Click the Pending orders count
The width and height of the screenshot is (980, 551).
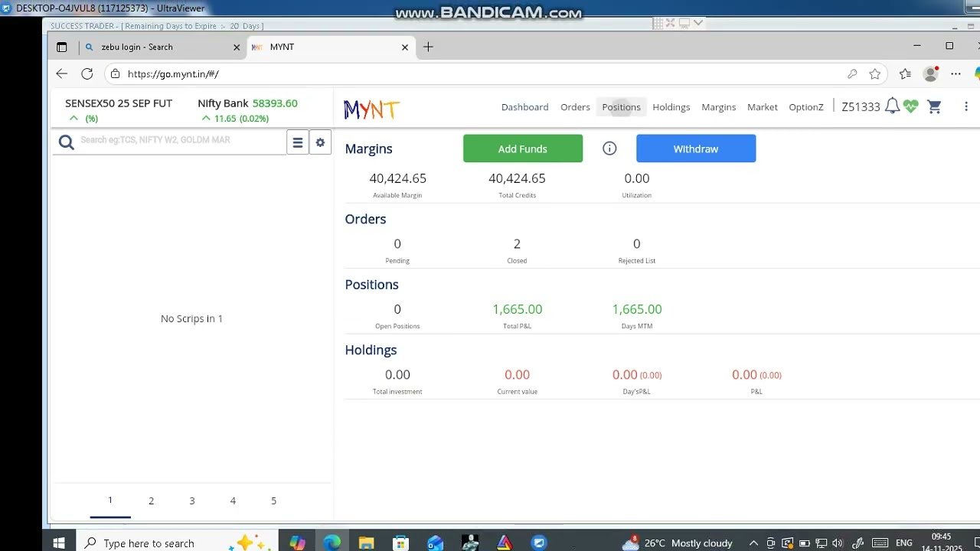[x=397, y=244]
